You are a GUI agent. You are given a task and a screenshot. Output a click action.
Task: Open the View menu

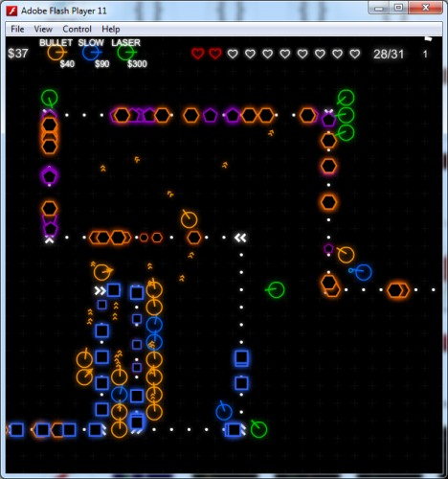click(x=43, y=29)
